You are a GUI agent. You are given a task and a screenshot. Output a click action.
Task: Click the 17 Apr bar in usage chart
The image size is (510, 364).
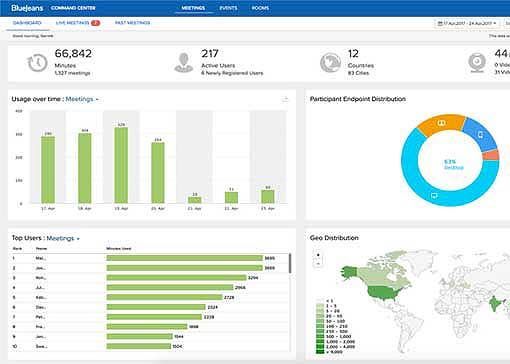coord(48,170)
